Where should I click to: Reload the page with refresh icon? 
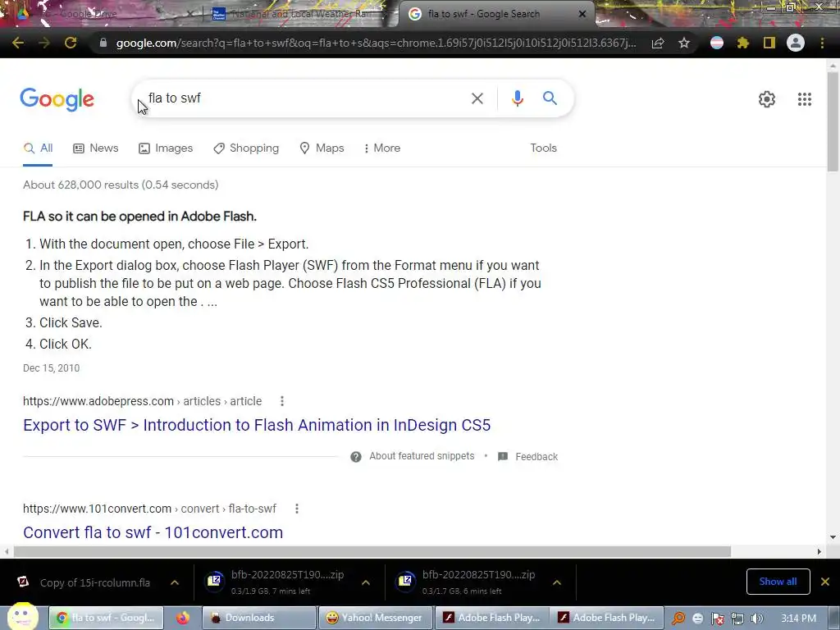71,43
